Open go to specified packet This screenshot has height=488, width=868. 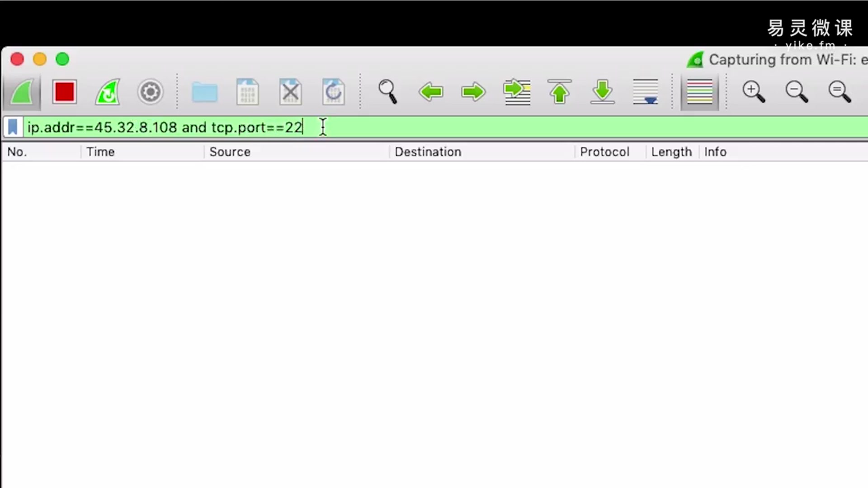(x=517, y=92)
